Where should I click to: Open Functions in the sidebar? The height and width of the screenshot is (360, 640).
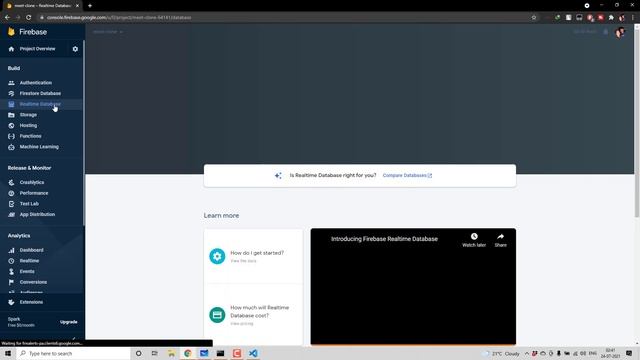[x=31, y=136]
